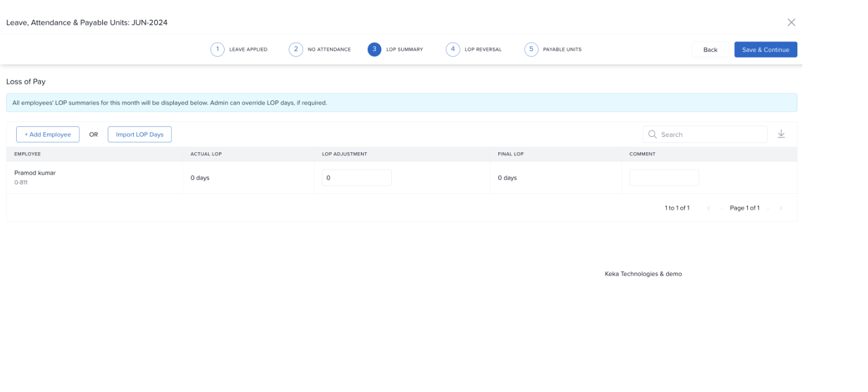Click the LOP Adjustment input for Pramod kumar
The height and width of the screenshot is (392, 868).
click(x=357, y=178)
